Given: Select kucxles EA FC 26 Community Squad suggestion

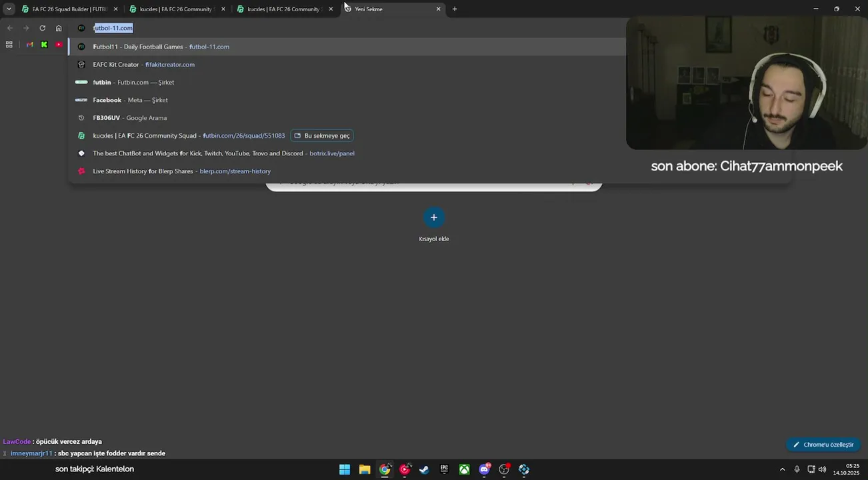Looking at the screenshot, I should (x=347, y=135).
